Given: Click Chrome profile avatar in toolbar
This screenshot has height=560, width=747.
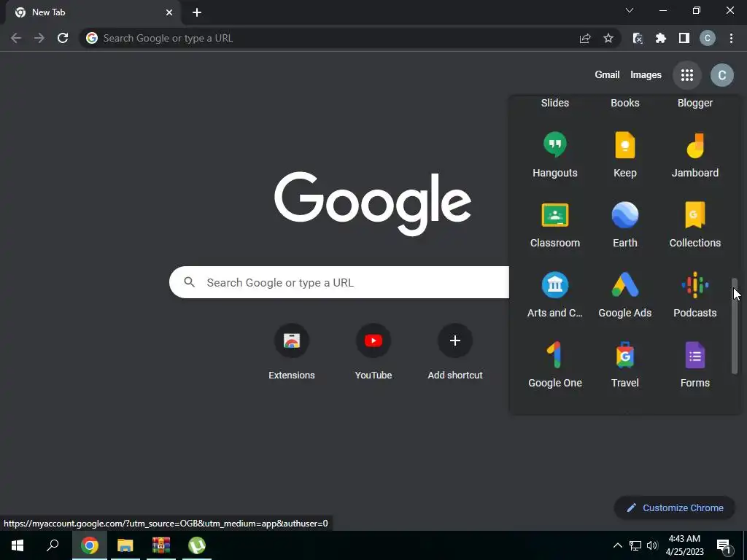Looking at the screenshot, I should pyautogui.click(x=708, y=38).
